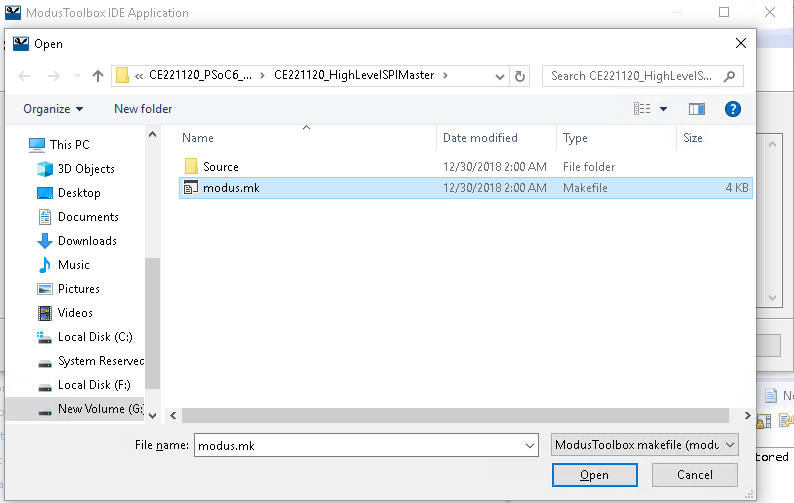Select This PC in navigation pane
Screen dimensions: 794x503
[x=69, y=145]
